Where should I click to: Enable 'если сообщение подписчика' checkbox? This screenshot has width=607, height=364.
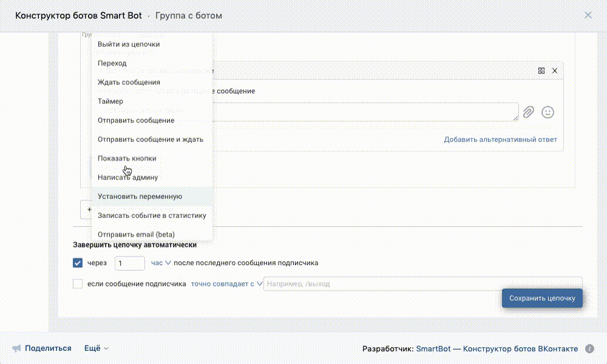pos(78,283)
